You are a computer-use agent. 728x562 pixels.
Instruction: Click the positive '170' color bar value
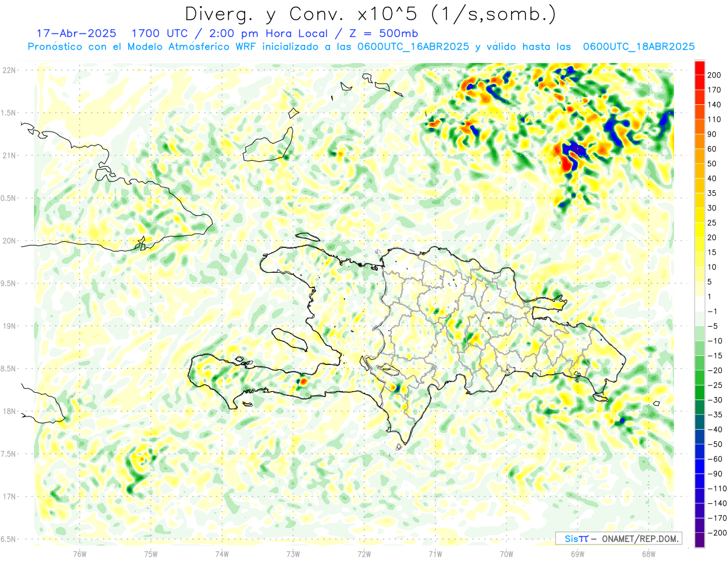[715, 90]
